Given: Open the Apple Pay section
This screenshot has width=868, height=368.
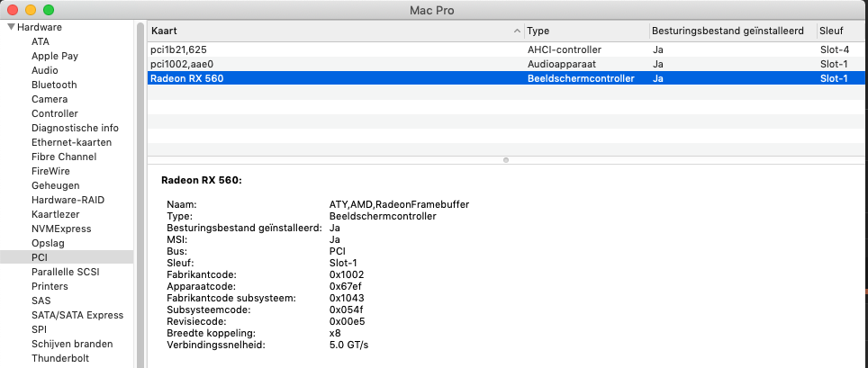Looking at the screenshot, I should pos(55,56).
